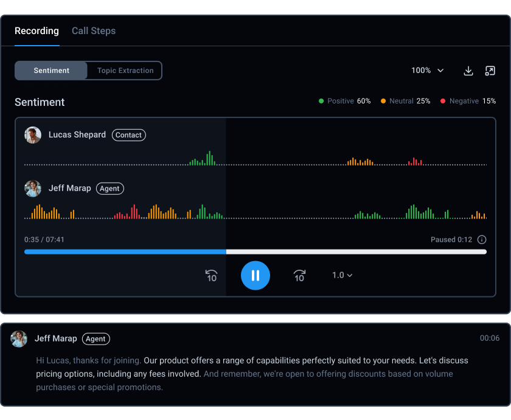This screenshot has height=420, width=511.
Task: Select the Sentiment view toggle
Action: point(51,71)
